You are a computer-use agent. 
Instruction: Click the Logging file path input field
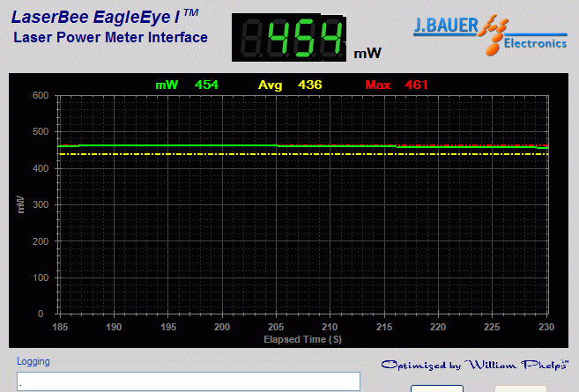tap(189, 381)
